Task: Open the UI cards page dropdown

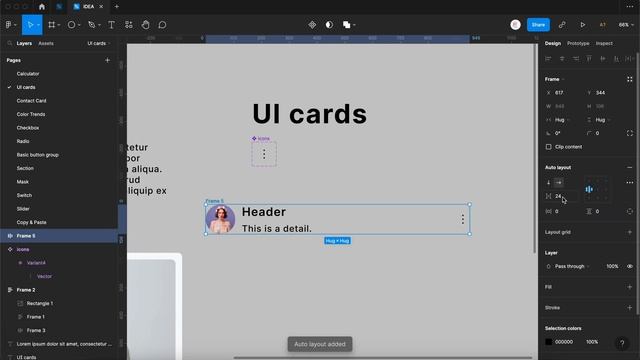Action: tap(99, 43)
